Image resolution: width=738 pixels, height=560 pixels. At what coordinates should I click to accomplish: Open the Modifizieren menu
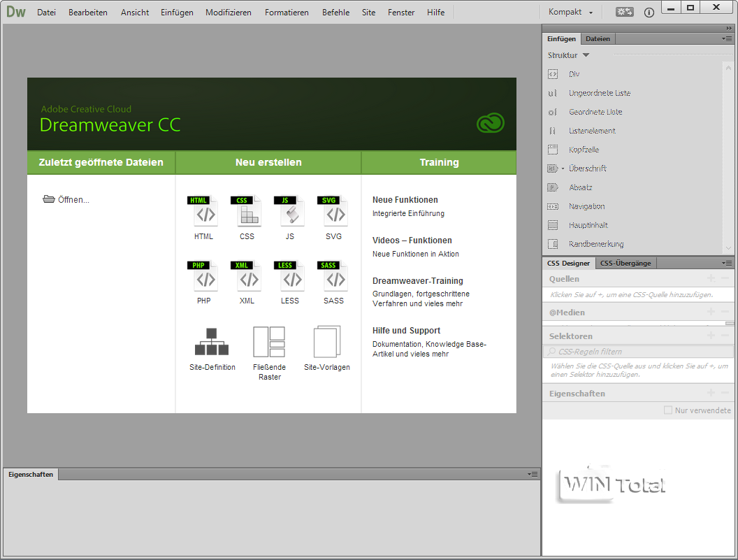(x=229, y=13)
